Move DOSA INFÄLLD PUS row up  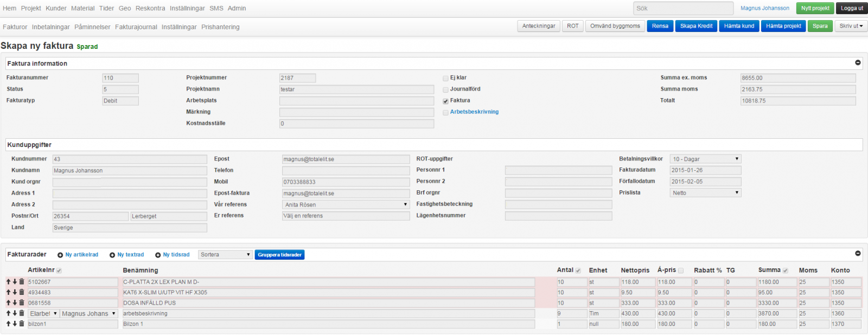tap(9, 302)
